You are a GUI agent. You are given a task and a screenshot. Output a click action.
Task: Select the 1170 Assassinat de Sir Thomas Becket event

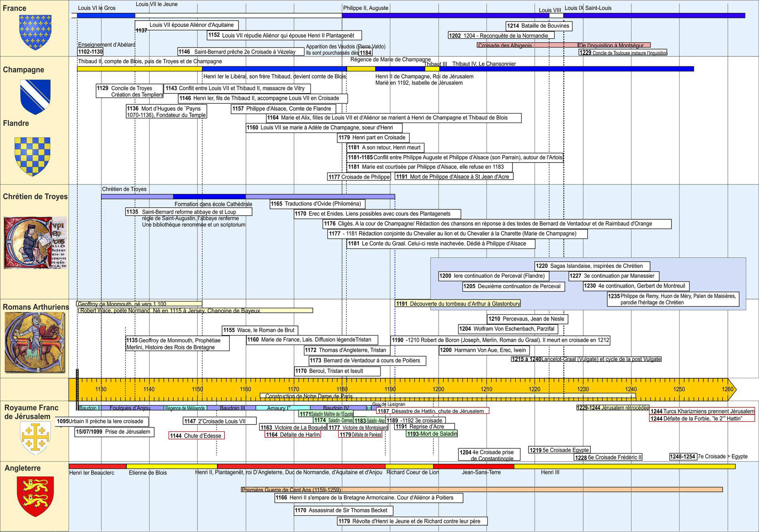tap(344, 510)
